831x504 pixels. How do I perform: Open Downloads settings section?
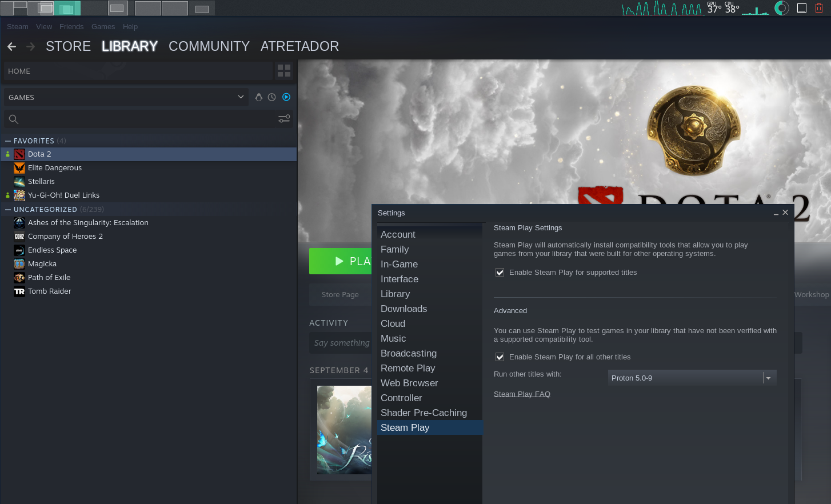430,309
